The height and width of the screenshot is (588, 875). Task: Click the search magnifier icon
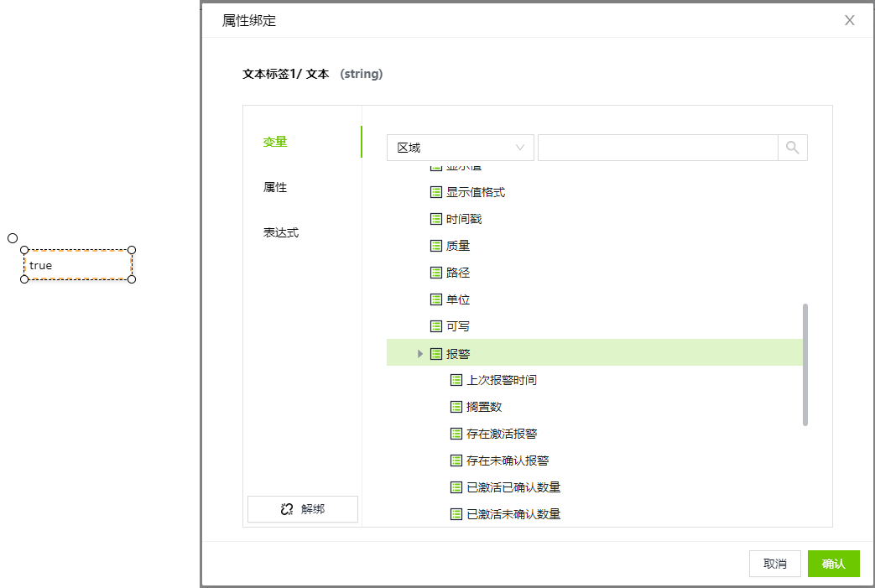792,148
